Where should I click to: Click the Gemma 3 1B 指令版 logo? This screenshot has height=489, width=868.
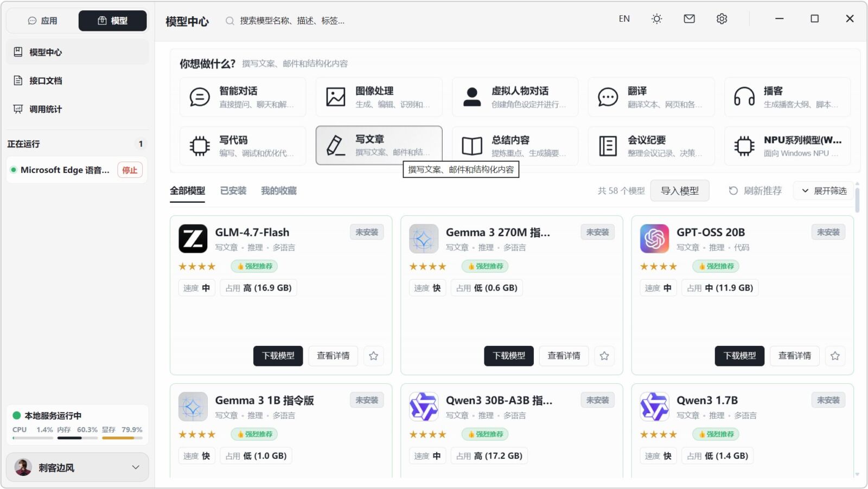pos(193,407)
